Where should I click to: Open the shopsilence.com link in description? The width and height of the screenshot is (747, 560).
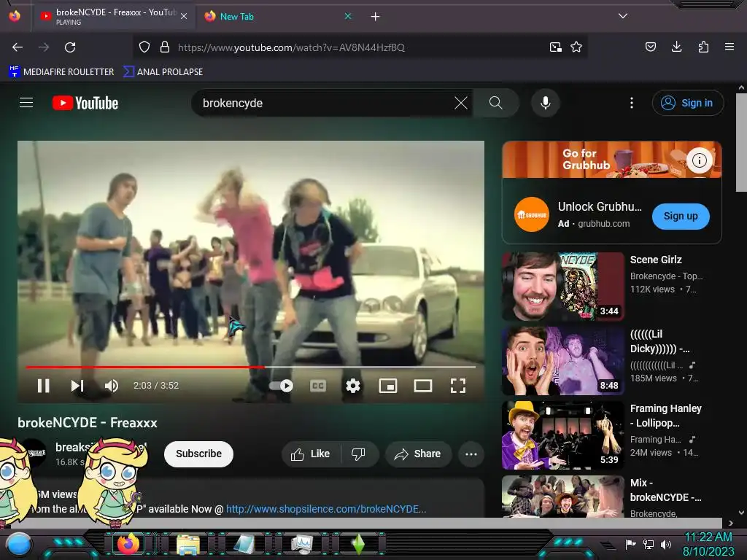pos(326,509)
